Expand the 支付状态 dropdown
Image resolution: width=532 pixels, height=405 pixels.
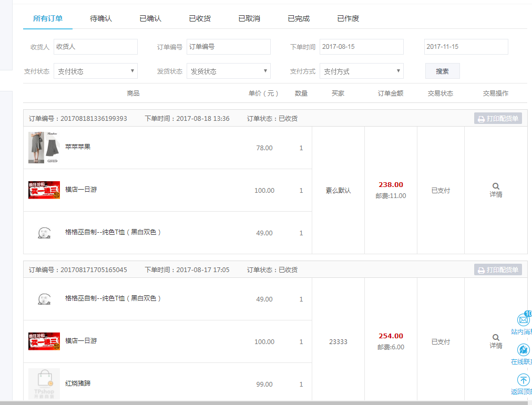pos(96,71)
